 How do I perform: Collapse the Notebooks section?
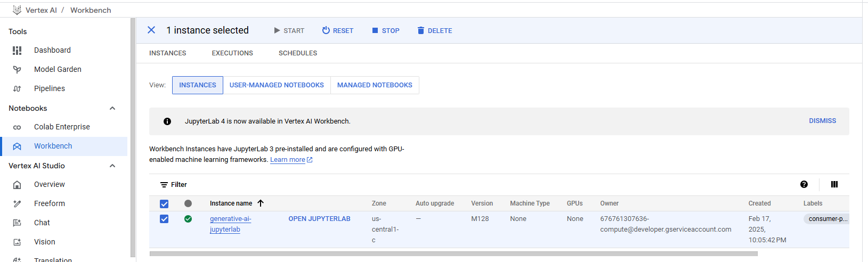tap(112, 108)
